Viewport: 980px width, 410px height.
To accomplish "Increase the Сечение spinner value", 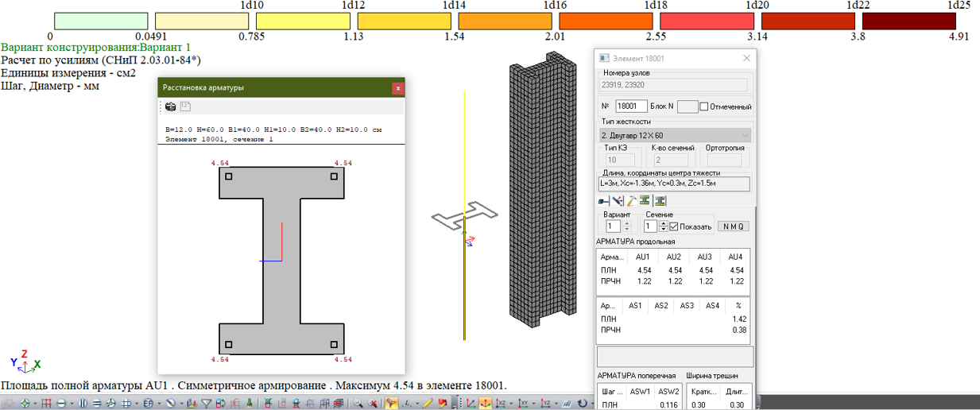I will 663,223.
